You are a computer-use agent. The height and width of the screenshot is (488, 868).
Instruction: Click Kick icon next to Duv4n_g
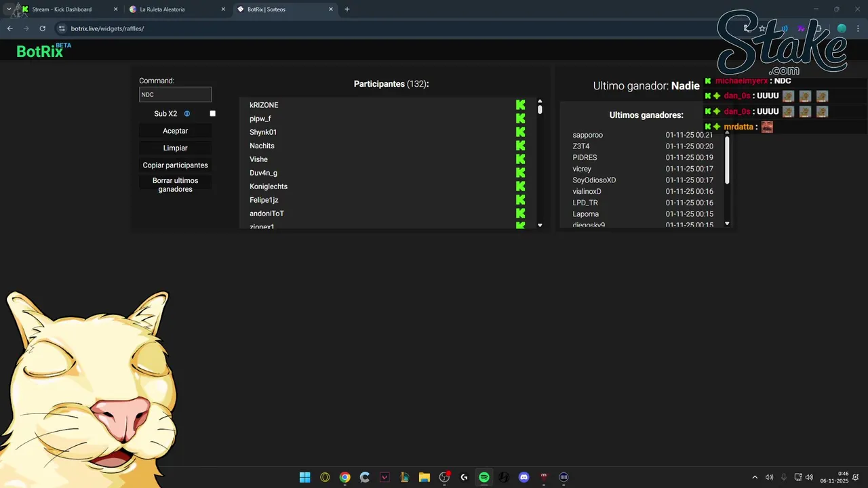[x=520, y=173]
